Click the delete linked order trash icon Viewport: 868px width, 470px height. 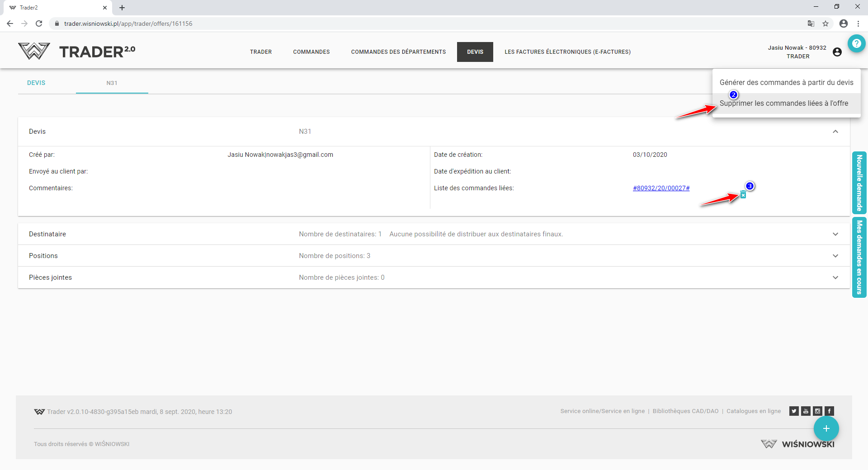pyautogui.click(x=743, y=195)
